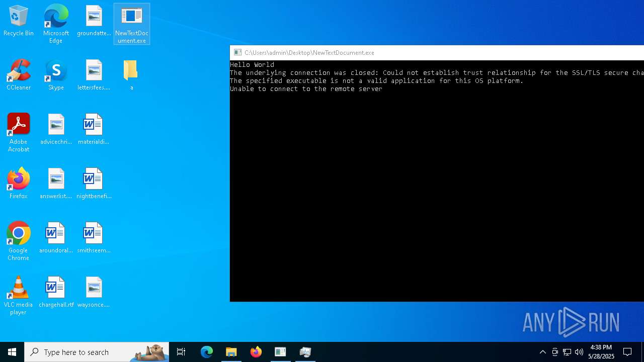Launch Firefox from desktop shortcut
This screenshot has height=362, width=644.
[x=19, y=184]
